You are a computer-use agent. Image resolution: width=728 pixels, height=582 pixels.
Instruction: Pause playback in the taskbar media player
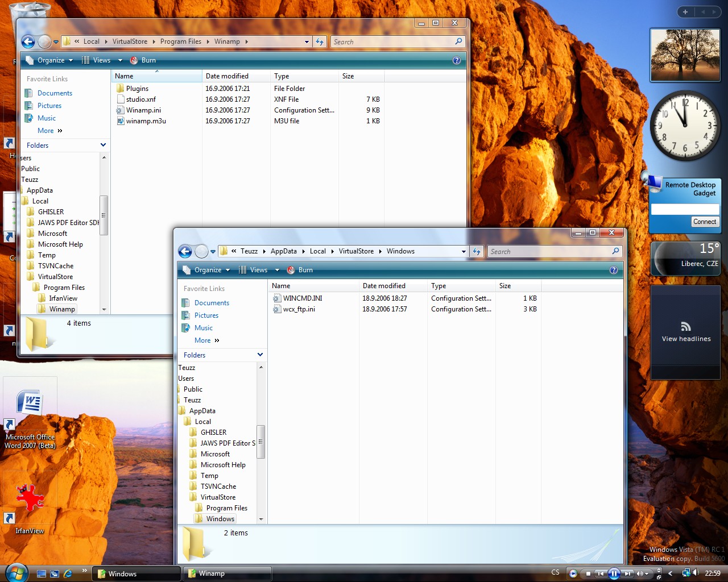[x=614, y=573]
